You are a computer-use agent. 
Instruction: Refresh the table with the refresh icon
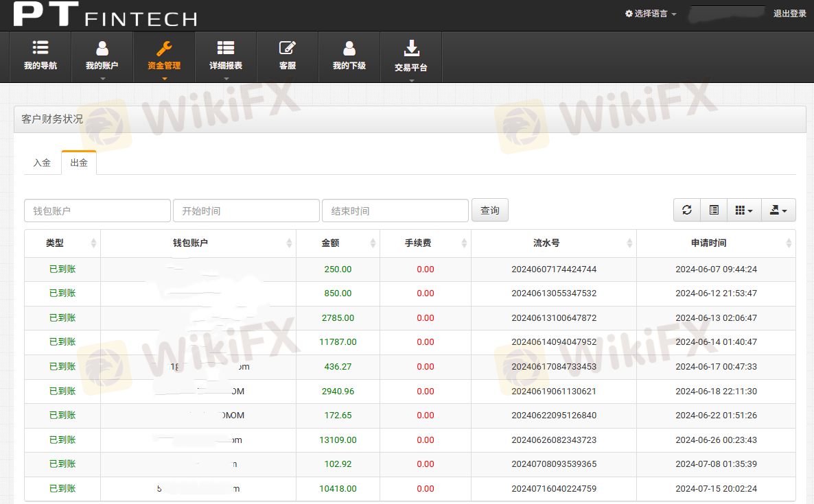(687, 211)
